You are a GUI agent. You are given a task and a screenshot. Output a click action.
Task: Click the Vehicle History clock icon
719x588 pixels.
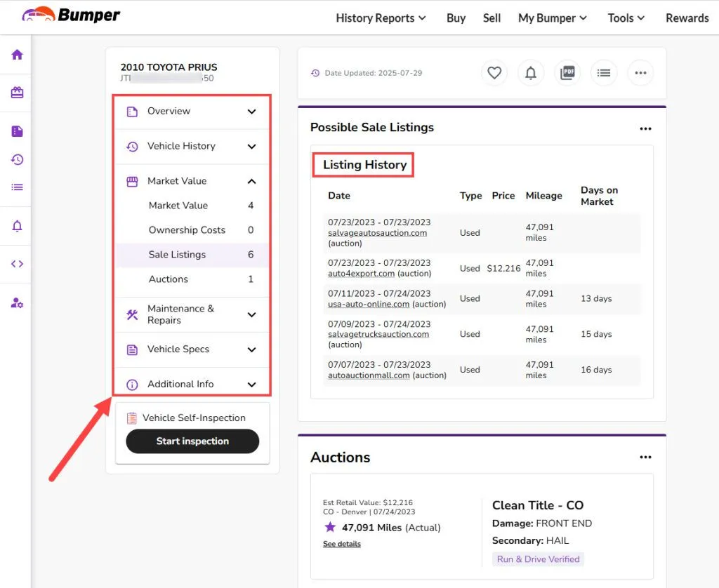coord(132,146)
